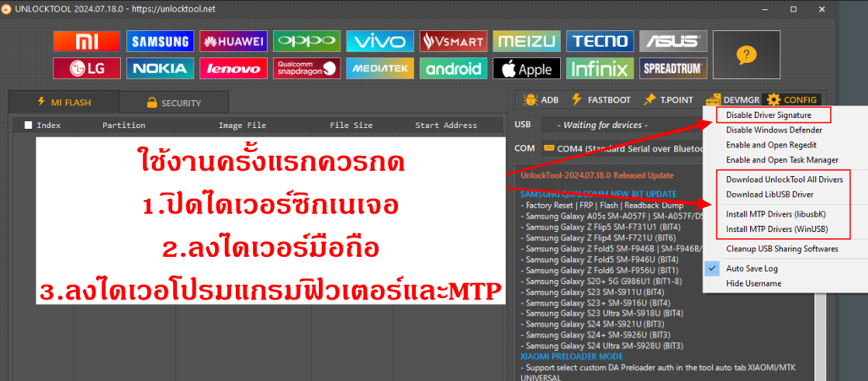Select the MediaTek platform icon

380,68
